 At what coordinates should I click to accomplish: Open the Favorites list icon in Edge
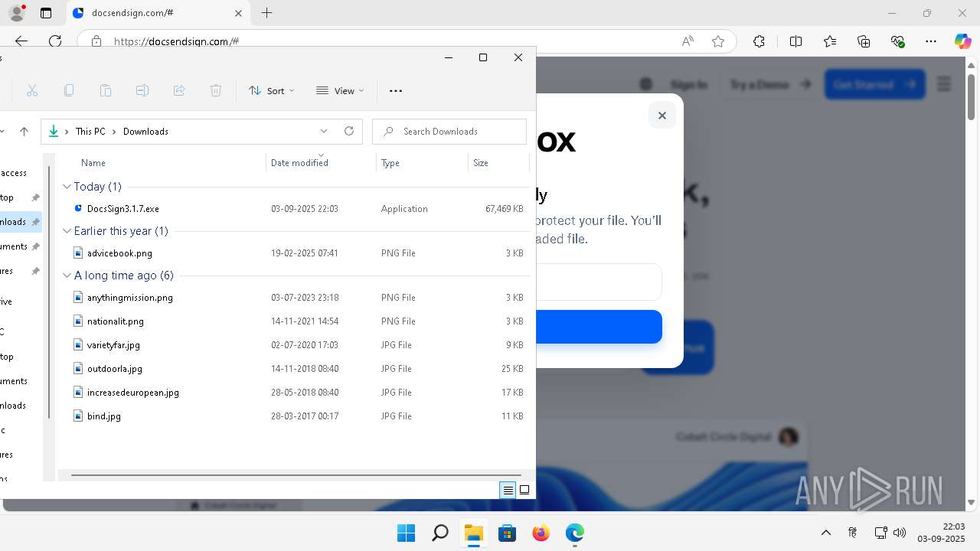coord(830,41)
